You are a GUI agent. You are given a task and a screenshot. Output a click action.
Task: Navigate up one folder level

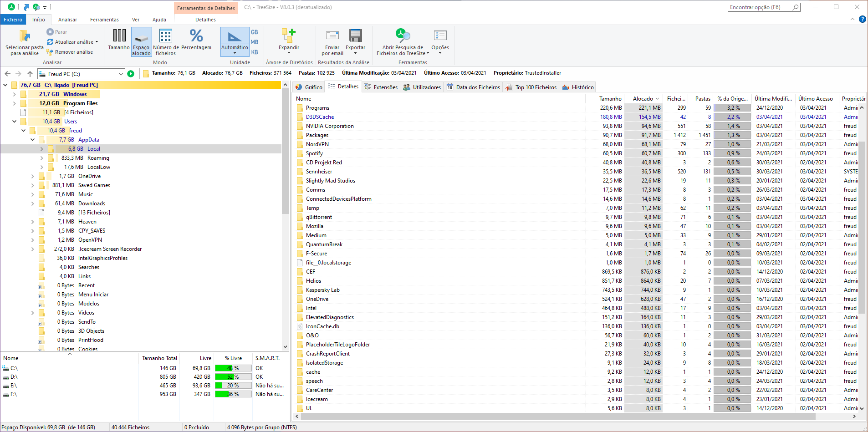(30, 74)
